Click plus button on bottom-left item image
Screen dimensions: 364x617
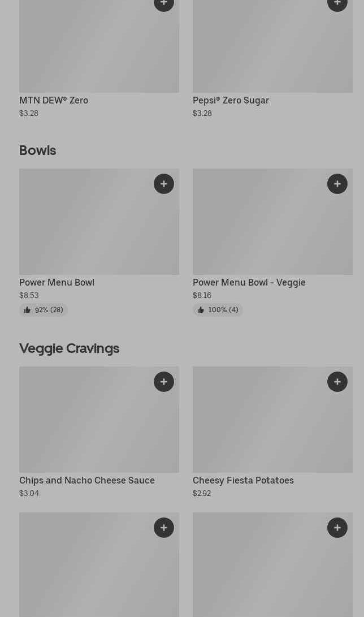coord(164,528)
